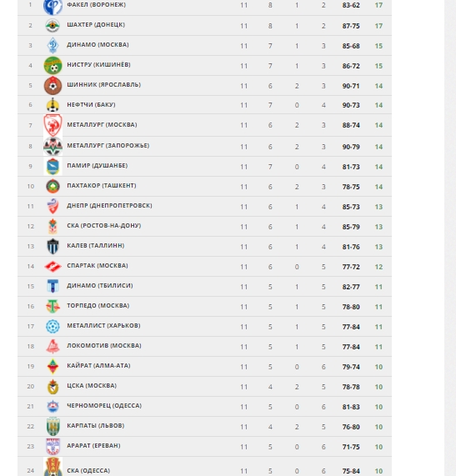The image size is (456, 476).
Task: Open the Спартак (Москва) diamond logo
Action: [x=53, y=267]
